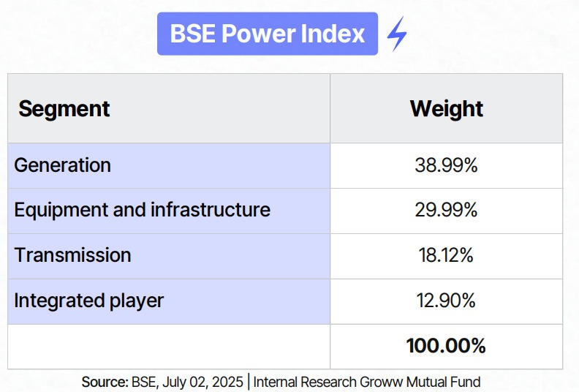The image size is (579, 392).
Task: Click the 100.00% total value
Action: point(446,346)
